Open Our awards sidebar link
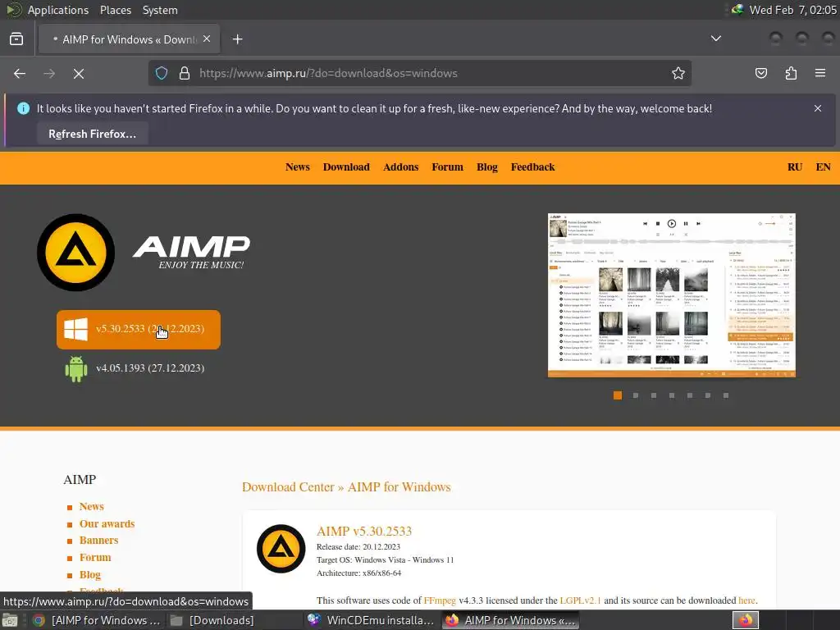This screenshot has width=840, height=630. (x=107, y=524)
